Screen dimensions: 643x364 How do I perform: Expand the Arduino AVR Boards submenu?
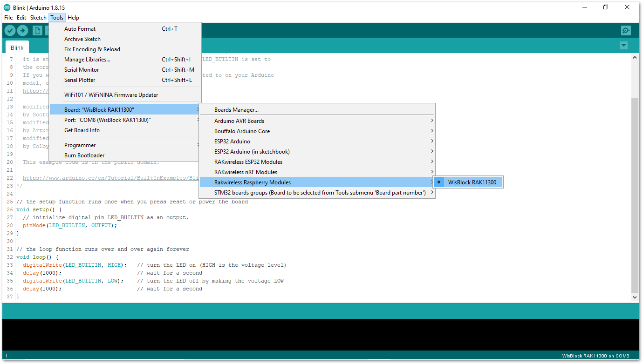[x=317, y=121]
